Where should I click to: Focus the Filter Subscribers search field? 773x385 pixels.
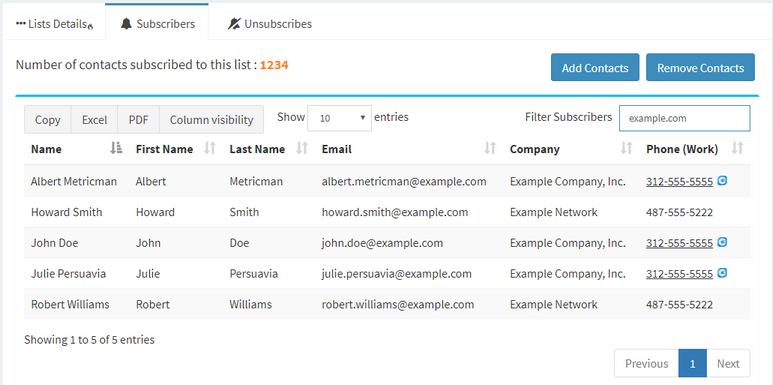click(685, 118)
